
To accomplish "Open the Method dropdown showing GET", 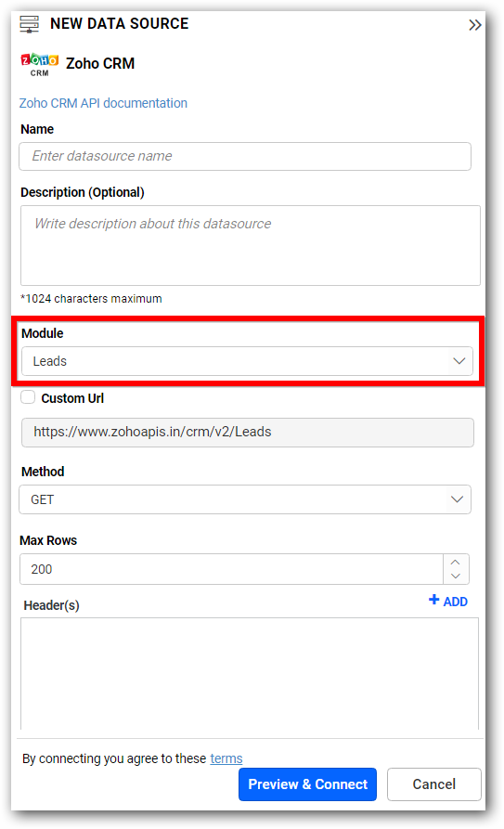I will click(x=245, y=499).
